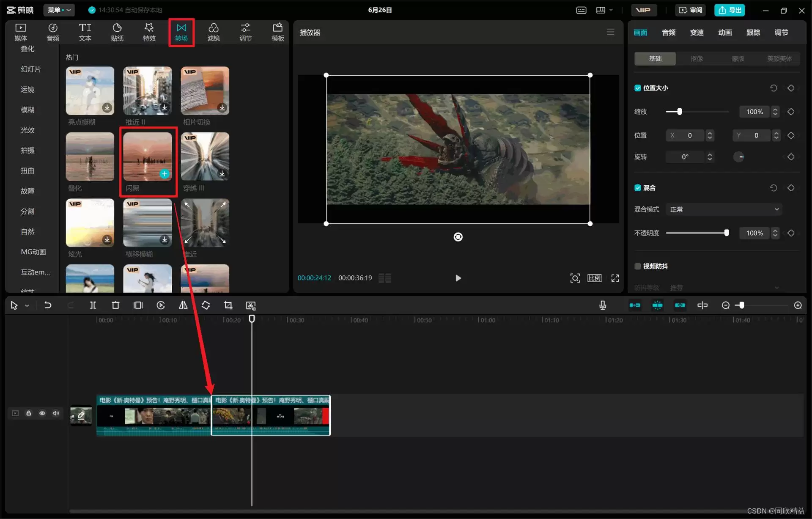This screenshot has width=812, height=519.
Task: Click the delete trash icon in timeline toolbar
Action: pos(115,305)
